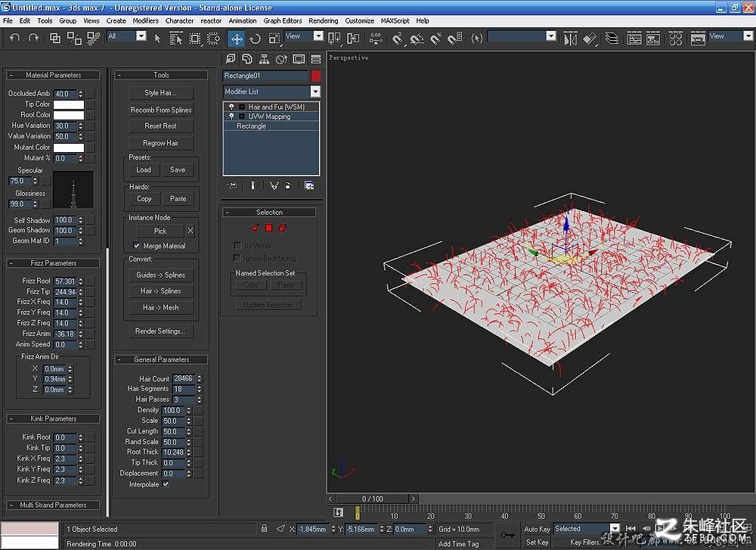Image resolution: width=756 pixels, height=550 pixels.
Task: Click the Recomb From Splines button
Action: coord(160,110)
